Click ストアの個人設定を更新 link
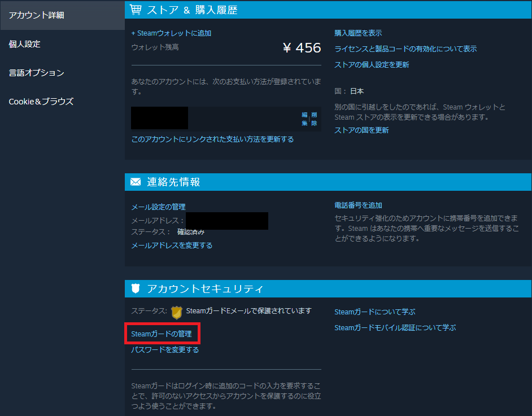 [372, 65]
